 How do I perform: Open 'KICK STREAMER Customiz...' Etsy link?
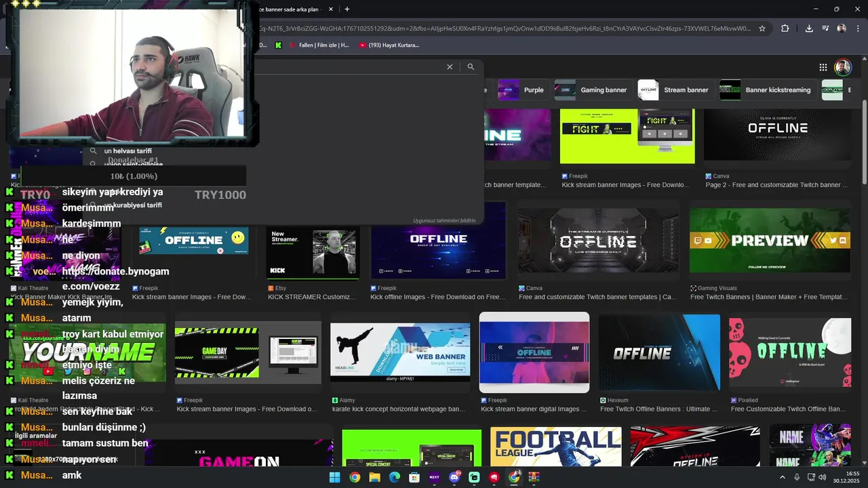click(x=311, y=297)
